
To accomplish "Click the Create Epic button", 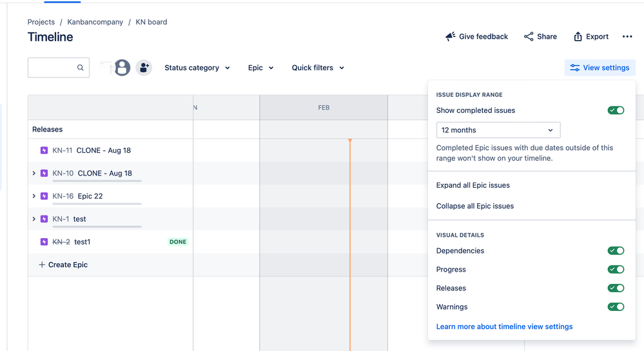I will pos(63,265).
